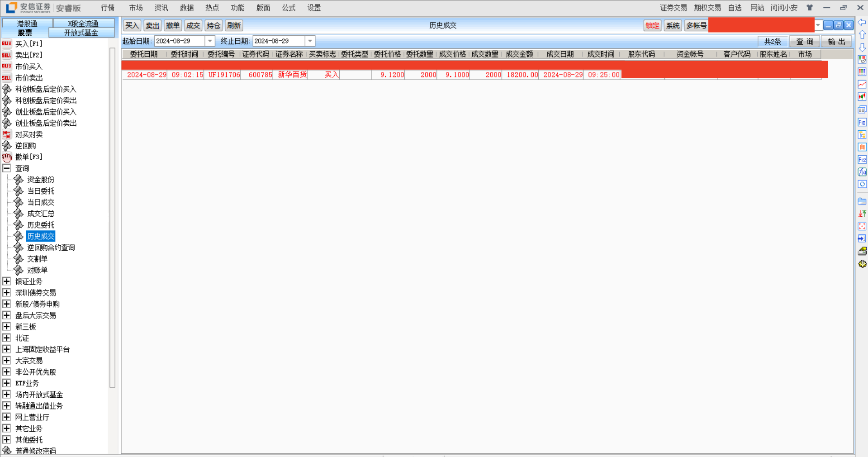The image size is (868, 457).
Task: Click the F10 info icon in right sidebar
Action: (862, 122)
